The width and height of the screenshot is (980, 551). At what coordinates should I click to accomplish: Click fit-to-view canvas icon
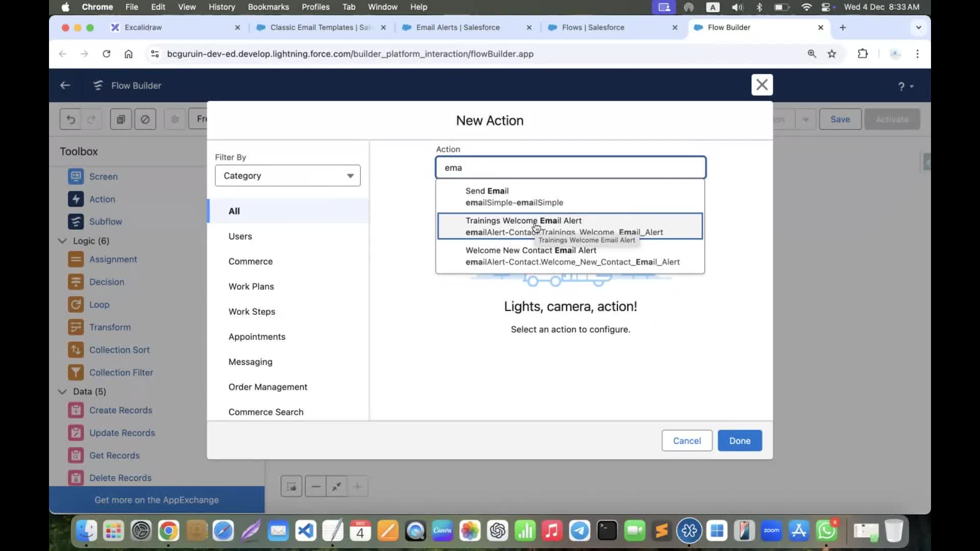pyautogui.click(x=337, y=487)
